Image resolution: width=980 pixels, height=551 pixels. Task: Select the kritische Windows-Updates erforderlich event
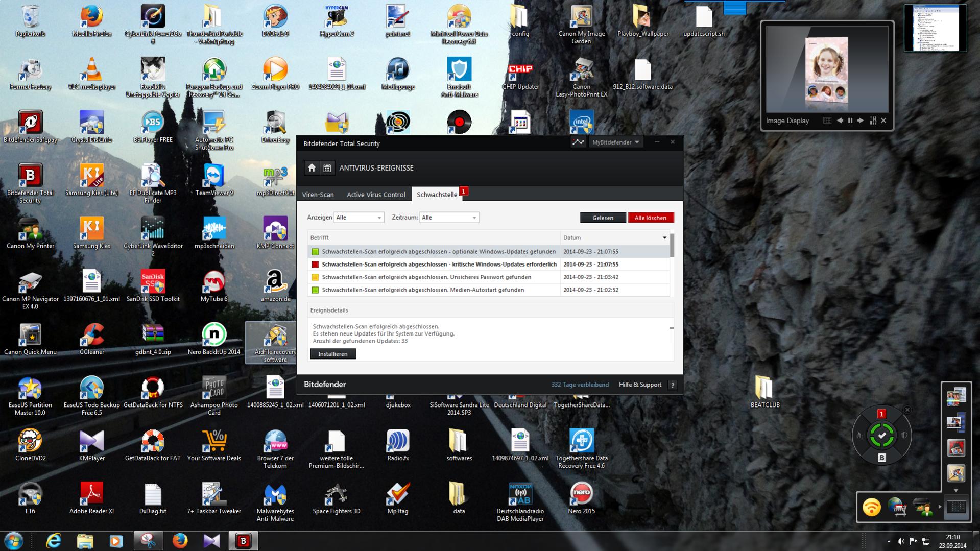(489, 265)
